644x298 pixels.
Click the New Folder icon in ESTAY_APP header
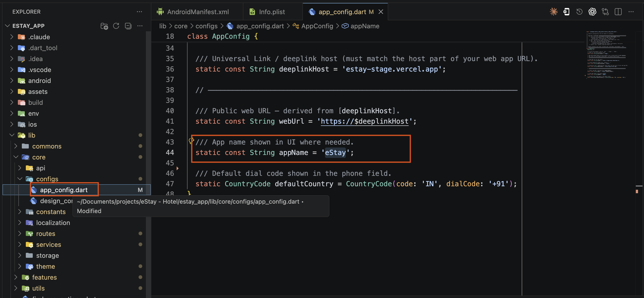(x=104, y=26)
